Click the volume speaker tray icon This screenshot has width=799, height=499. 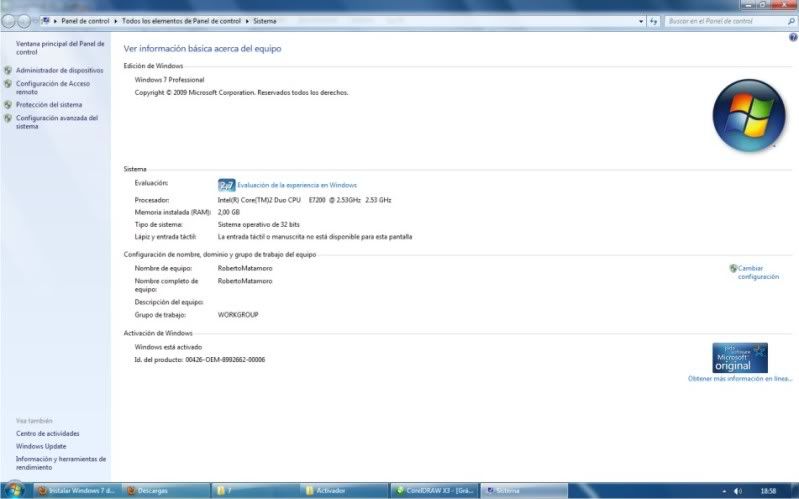tap(737, 491)
